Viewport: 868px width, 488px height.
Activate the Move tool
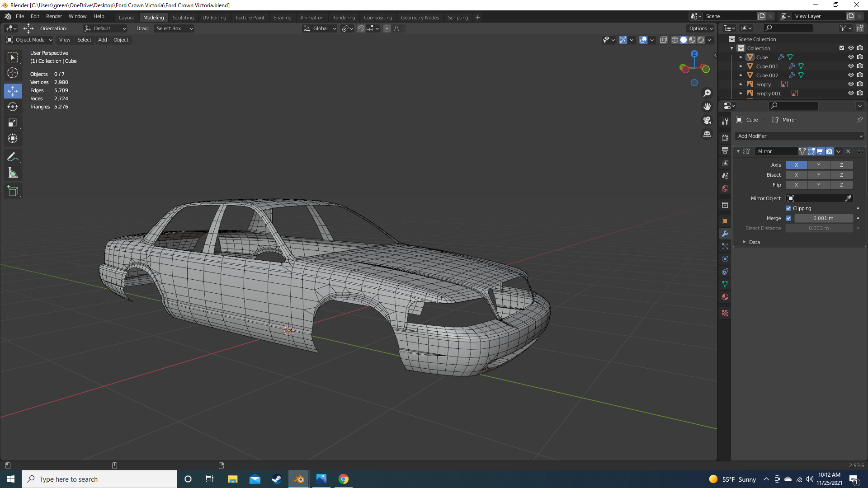coord(13,91)
